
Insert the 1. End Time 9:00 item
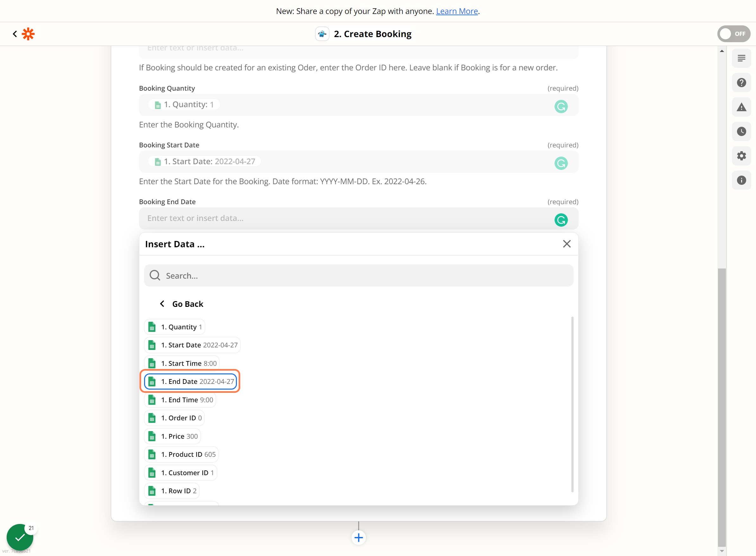[180, 399]
